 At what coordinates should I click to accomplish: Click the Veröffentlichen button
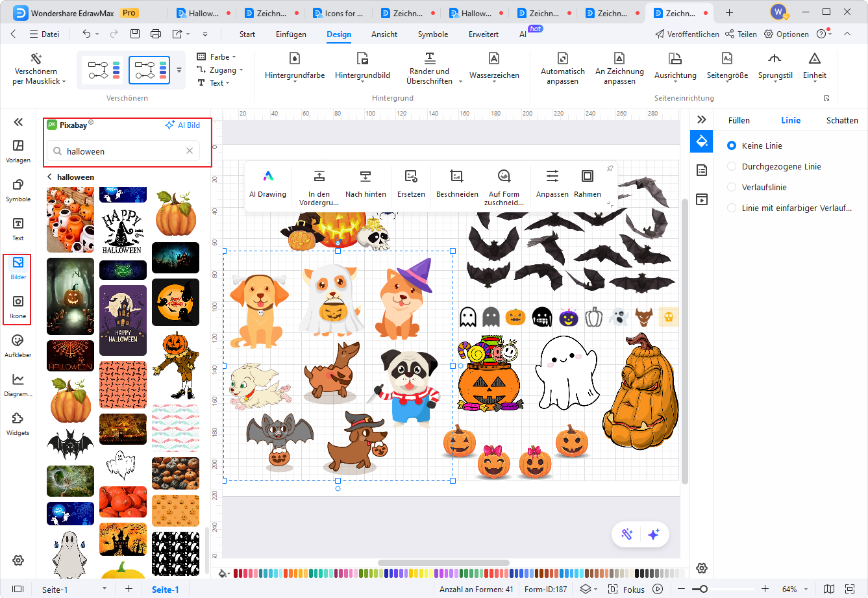click(x=686, y=34)
